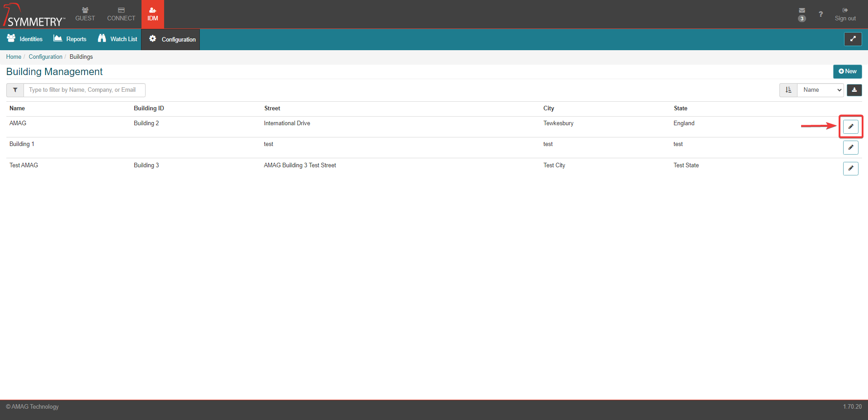Click the Building ID column header
868x420 pixels.
tap(149, 109)
